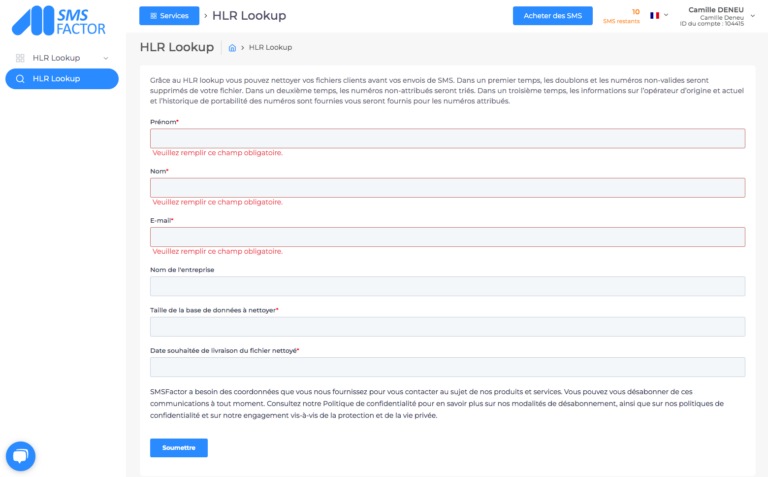The width and height of the screenshot is (768, 477).
Task: Expand the Camille DENEU account menu
Action: click(x=753, y=16)
